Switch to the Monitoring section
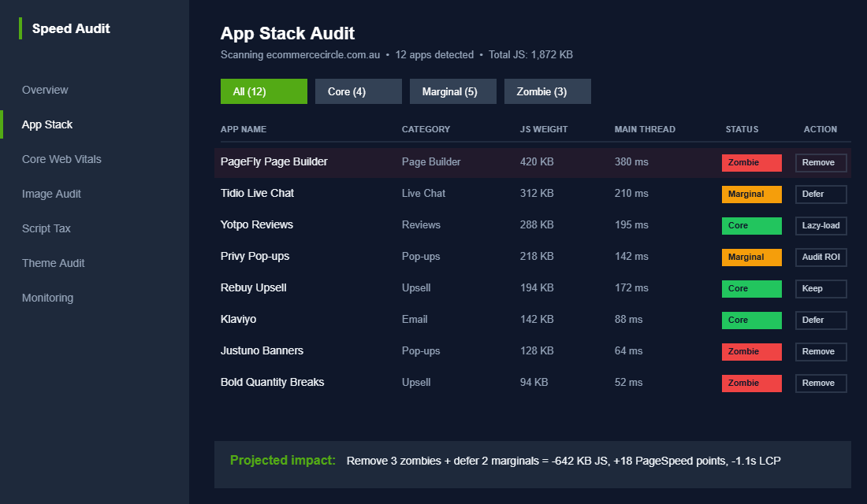 pyautogui.click(x=47, y=298)
